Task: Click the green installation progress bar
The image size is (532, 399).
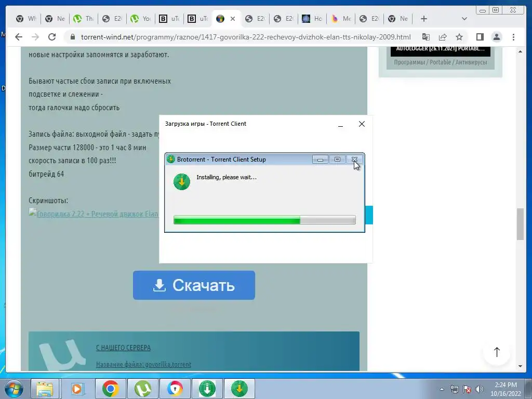Action: click(264, 220)
